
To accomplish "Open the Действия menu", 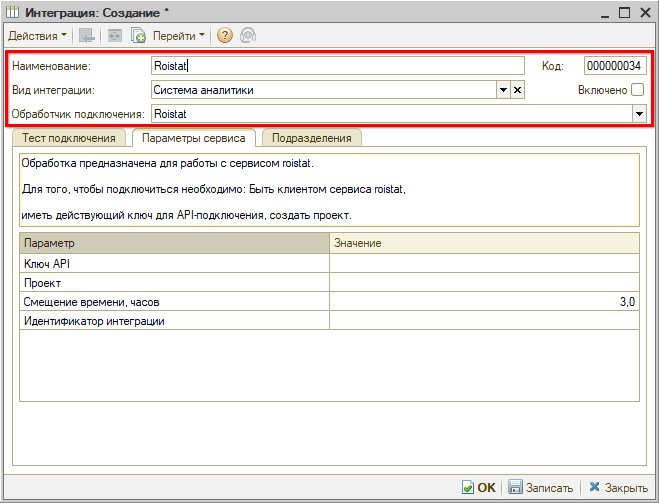I will click(x=37, y=36).
